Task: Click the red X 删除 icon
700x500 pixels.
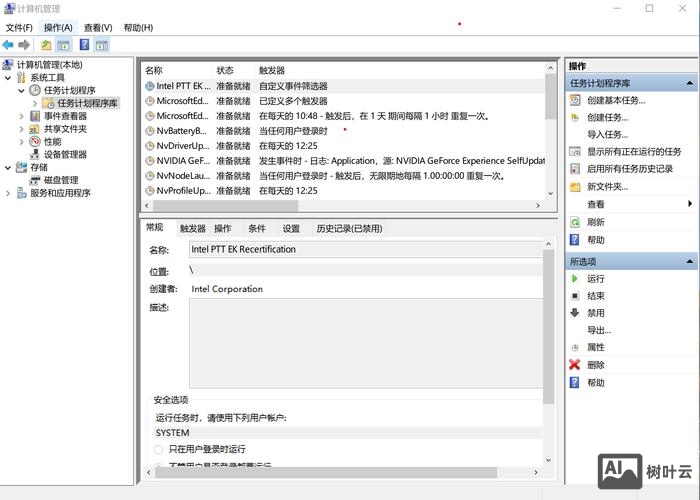Action: click(x=575, y=365)
